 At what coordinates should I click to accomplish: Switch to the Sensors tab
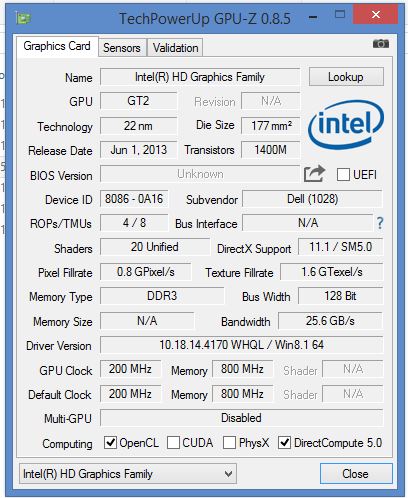coord(122,48)
